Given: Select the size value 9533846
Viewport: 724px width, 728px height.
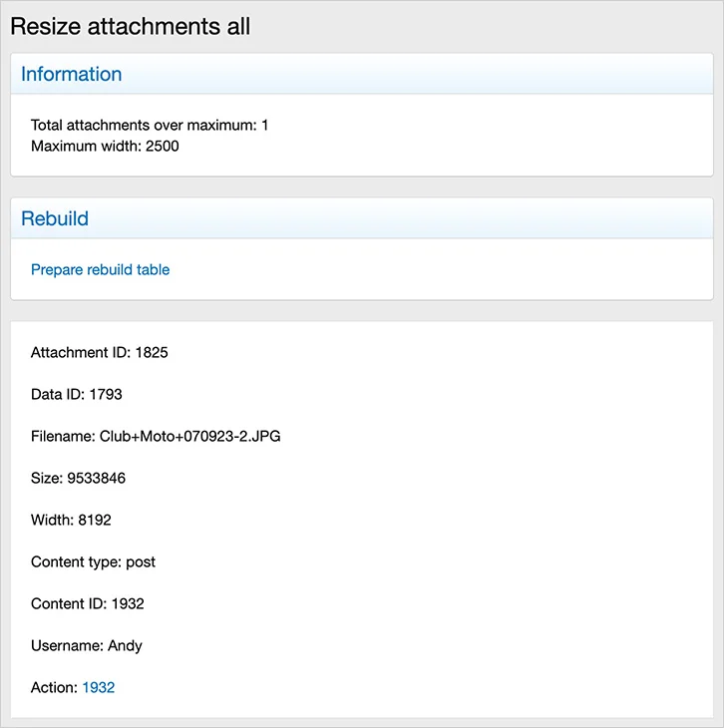Looking at the screenshot, I should pos(97,478).
